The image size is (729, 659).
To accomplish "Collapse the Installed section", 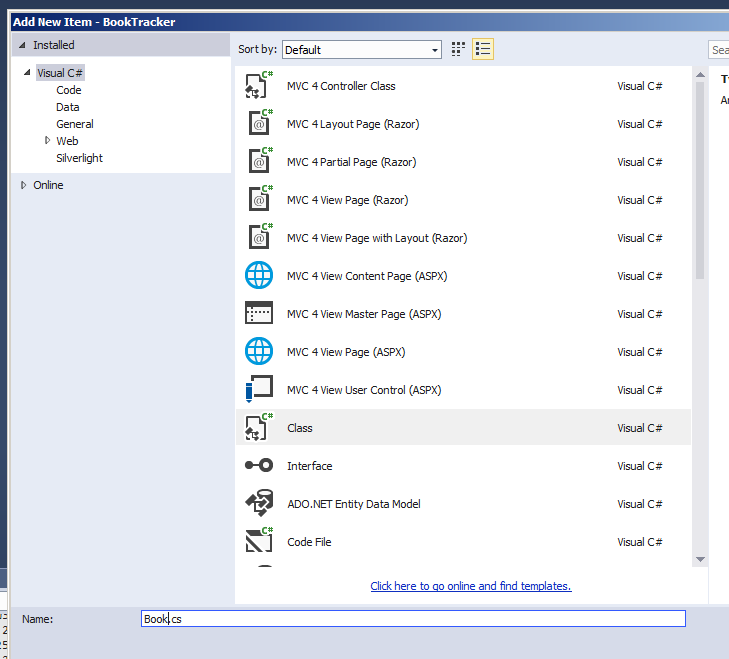I will coord(23,45).
